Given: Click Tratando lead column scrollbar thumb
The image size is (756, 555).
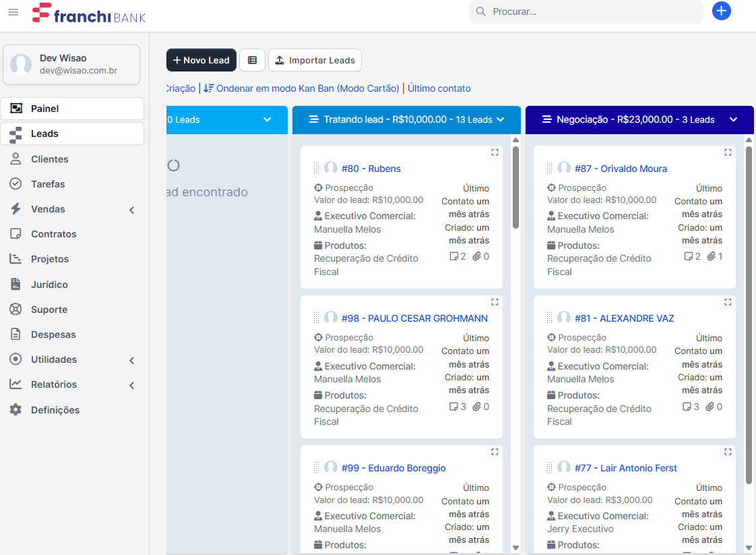Looking at the screenshot, I should pos(515,187).
